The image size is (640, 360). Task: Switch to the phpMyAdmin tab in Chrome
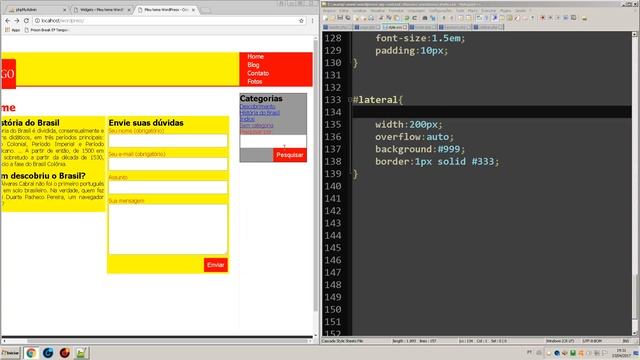click(x=36, y=9)
